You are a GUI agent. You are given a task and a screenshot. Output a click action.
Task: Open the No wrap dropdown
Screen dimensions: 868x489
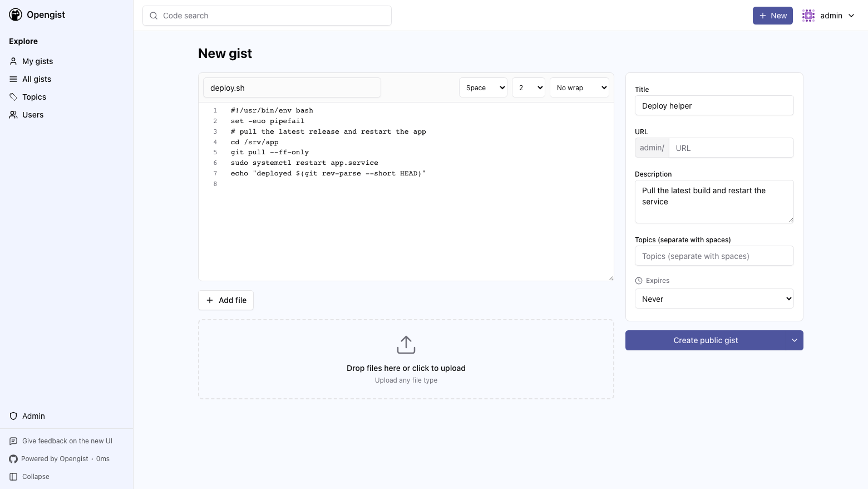pos(579,87)
